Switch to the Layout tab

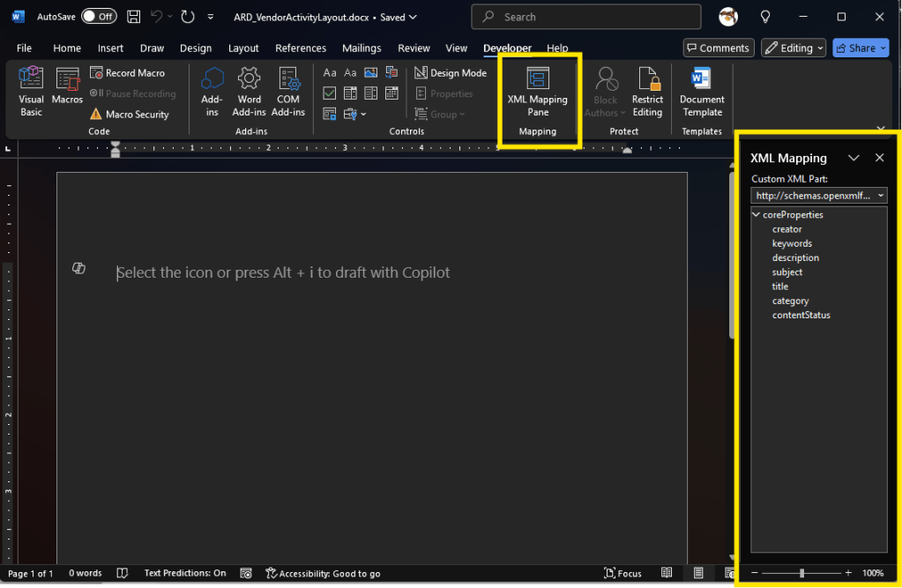[x=243, y=48]
